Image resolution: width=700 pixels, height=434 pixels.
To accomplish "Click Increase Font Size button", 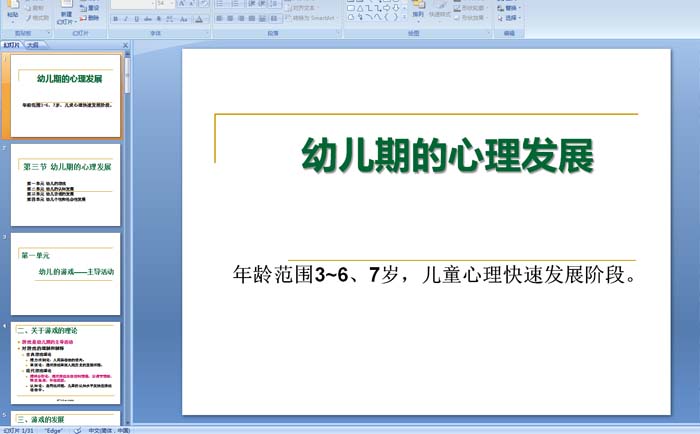I will pos(182,4).
